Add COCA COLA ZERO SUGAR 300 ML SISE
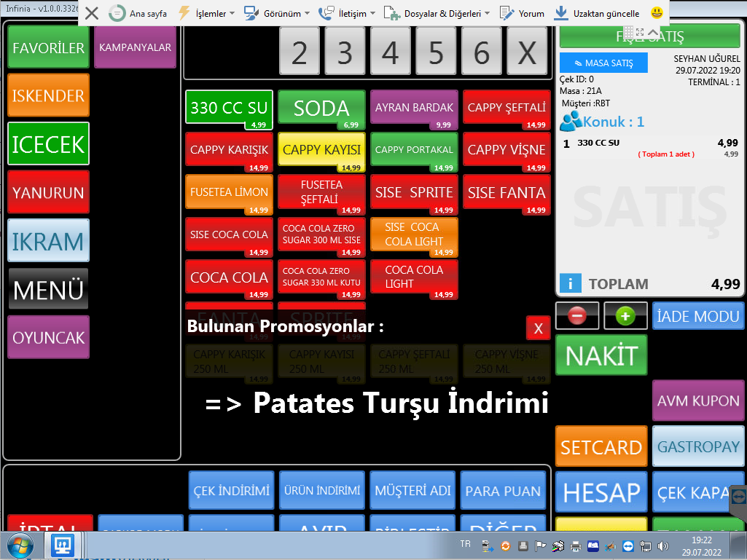The height and width of the screenshot is (560, 747). (321, 237)
